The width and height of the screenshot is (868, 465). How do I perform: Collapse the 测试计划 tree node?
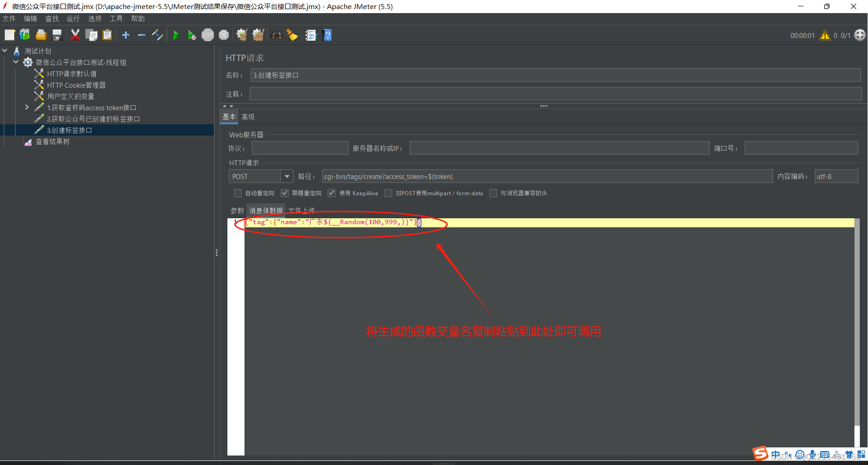(5, 51)
